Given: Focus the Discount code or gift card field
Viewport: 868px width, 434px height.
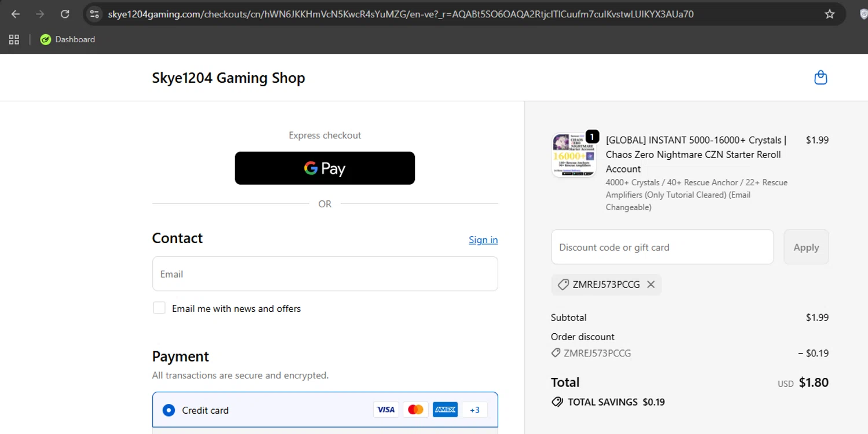Looking at the screenshot, I should click(x=662, y=247).
